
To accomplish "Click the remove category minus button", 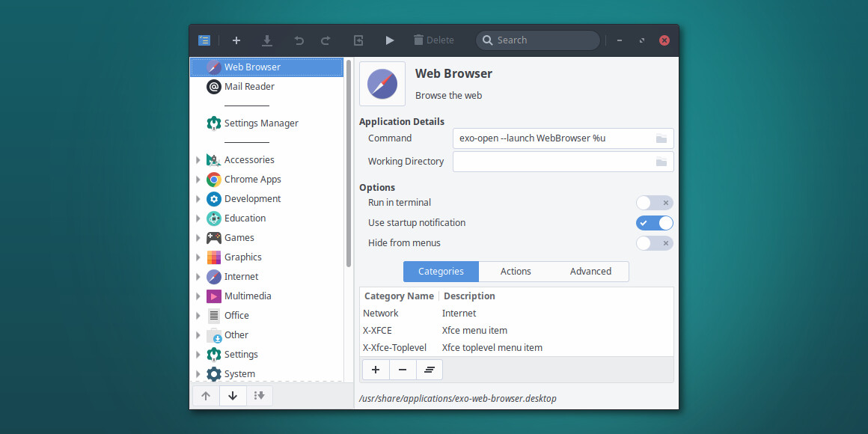I will click(403, 370).
